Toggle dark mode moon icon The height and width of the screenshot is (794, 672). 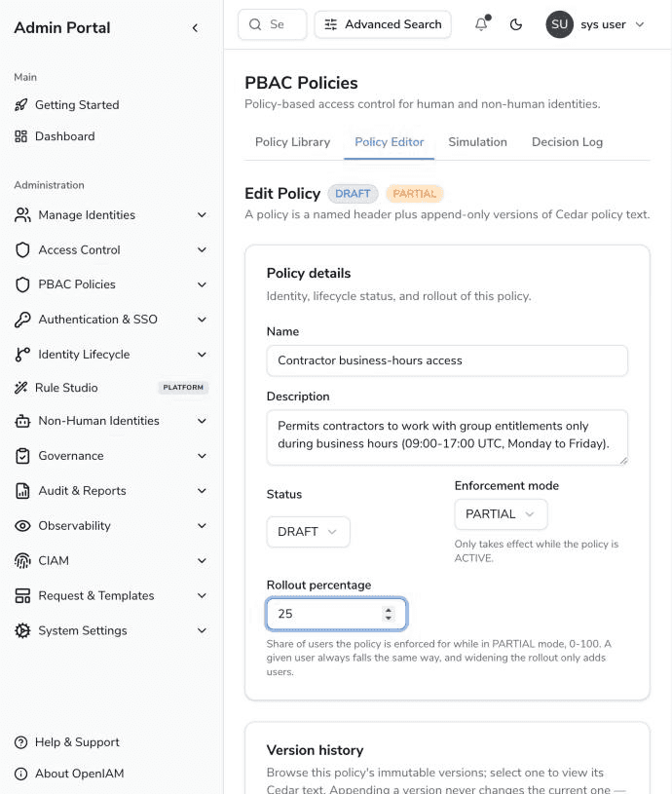click(x=515, y=24)
